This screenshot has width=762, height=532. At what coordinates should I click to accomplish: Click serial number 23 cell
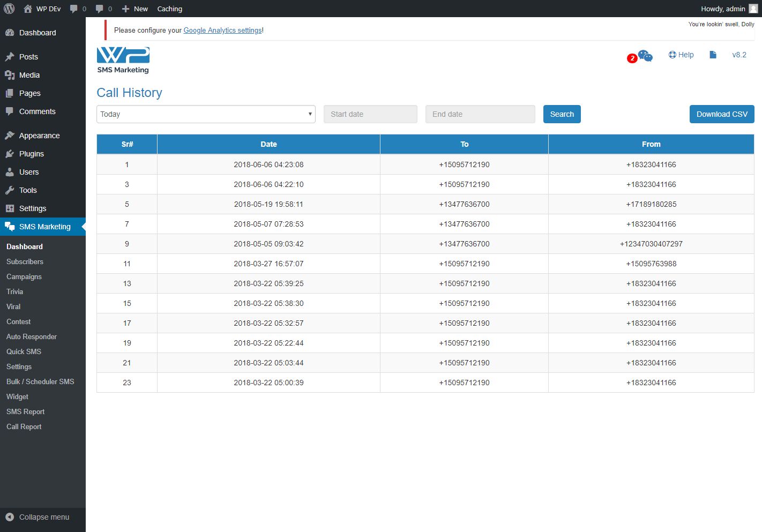pos(127,383)
